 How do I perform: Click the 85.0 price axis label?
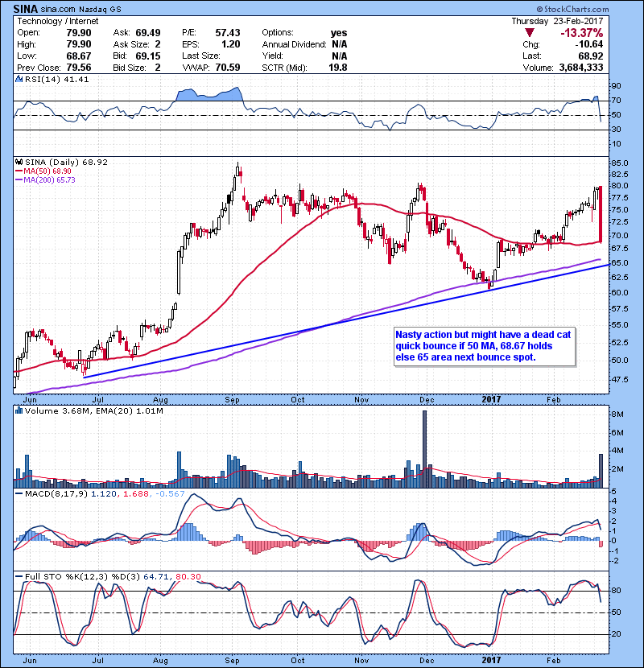[x=620, y=163]
